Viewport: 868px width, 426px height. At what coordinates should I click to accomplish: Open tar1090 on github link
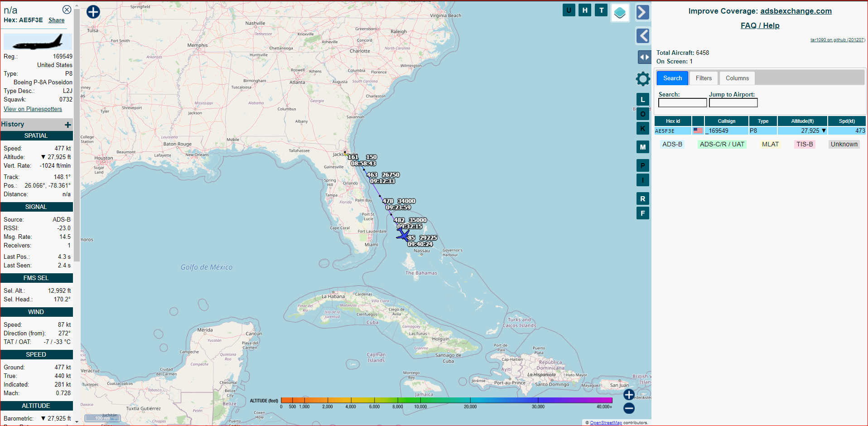[x=838, y=40]
